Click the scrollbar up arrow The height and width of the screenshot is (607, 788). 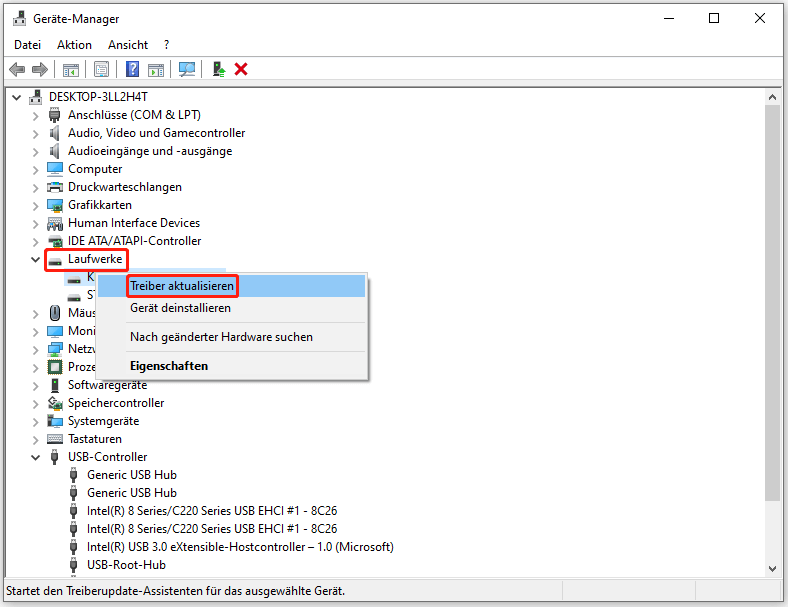tap(772, 97)
